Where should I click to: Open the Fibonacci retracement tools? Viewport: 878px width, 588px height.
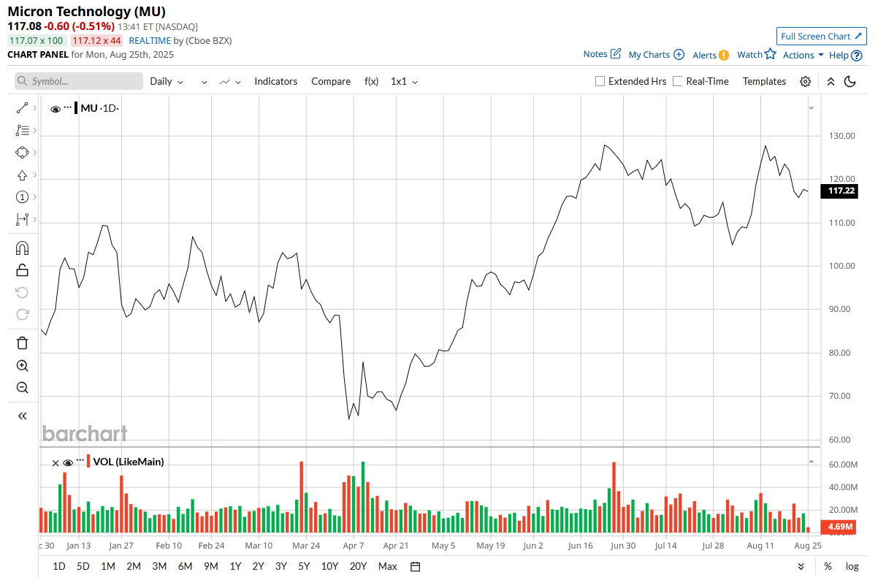pyautogui.click(x=22, y=131)
